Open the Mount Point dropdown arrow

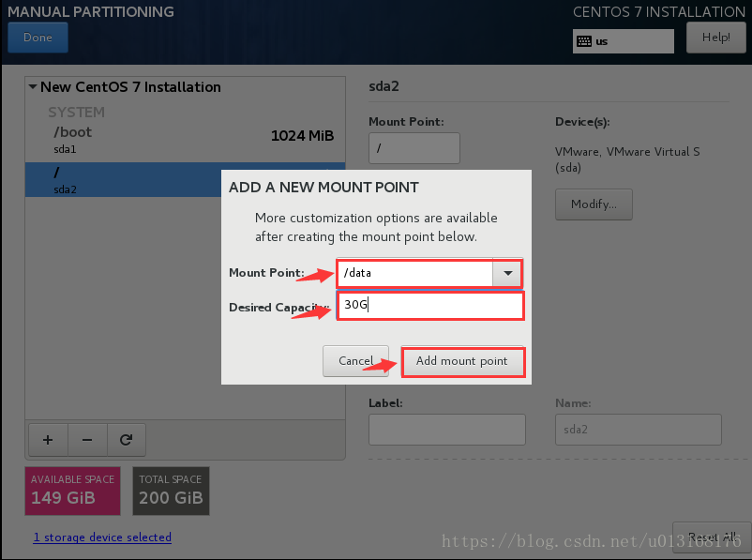[507, 273]
